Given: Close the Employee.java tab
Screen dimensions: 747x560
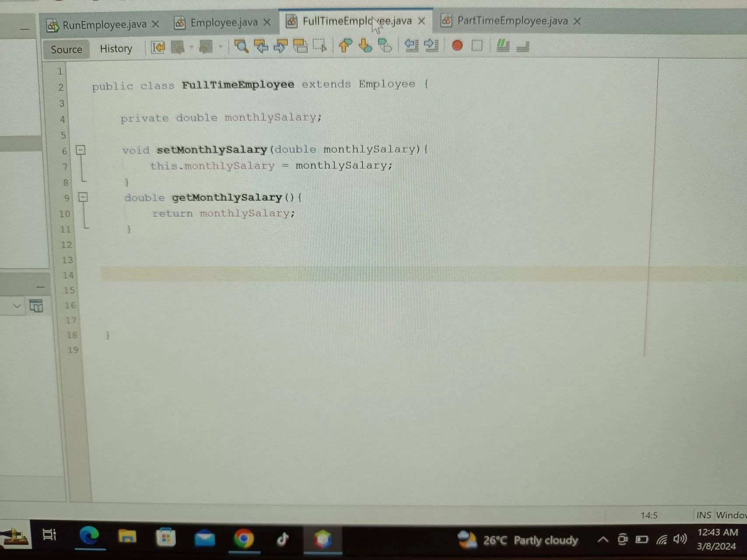Looking at the screenshot, I should coord(267,22).
